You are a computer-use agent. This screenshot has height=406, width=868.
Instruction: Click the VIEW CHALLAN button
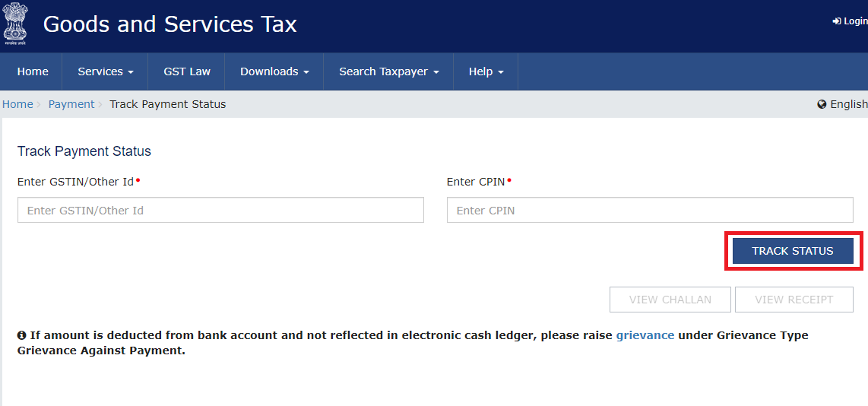(670, 300)
